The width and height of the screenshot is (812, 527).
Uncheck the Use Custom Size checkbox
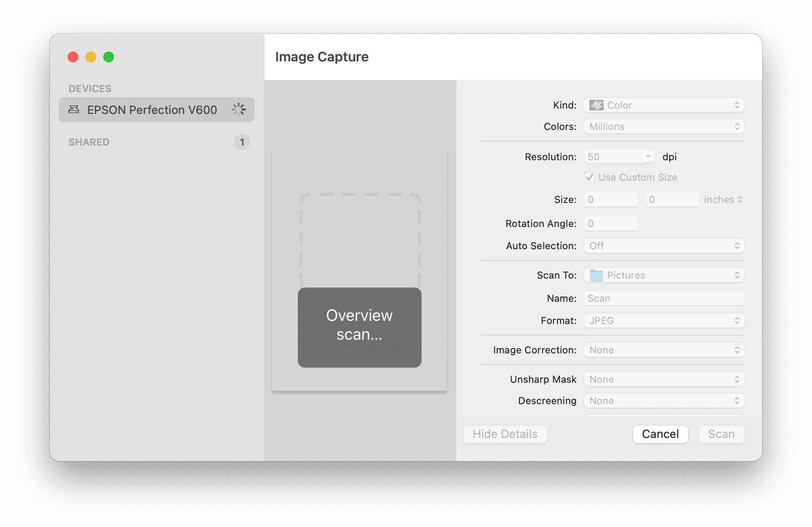pos(589,177)
